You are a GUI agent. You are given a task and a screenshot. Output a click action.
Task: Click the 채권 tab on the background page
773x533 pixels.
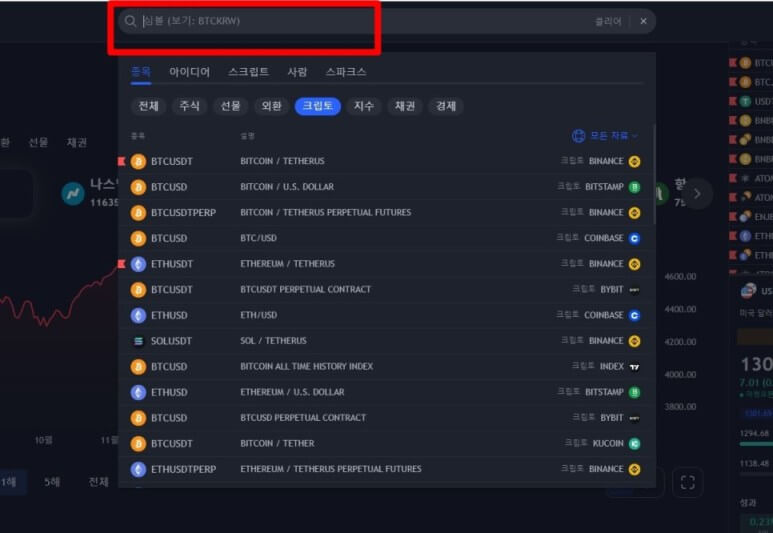click(77, 142)
